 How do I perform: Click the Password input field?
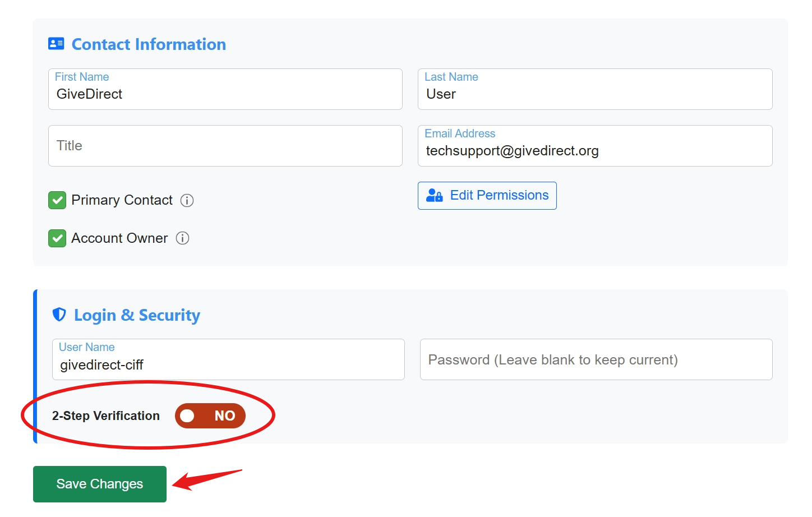596,359
